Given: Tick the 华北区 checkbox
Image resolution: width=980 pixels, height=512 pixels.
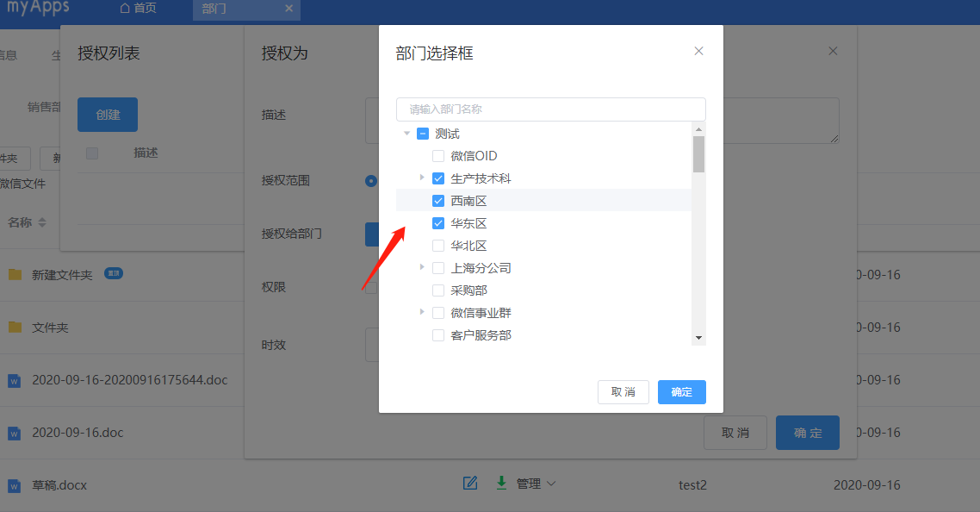Looking at the screenshot, I should click(x=438, y=246).
